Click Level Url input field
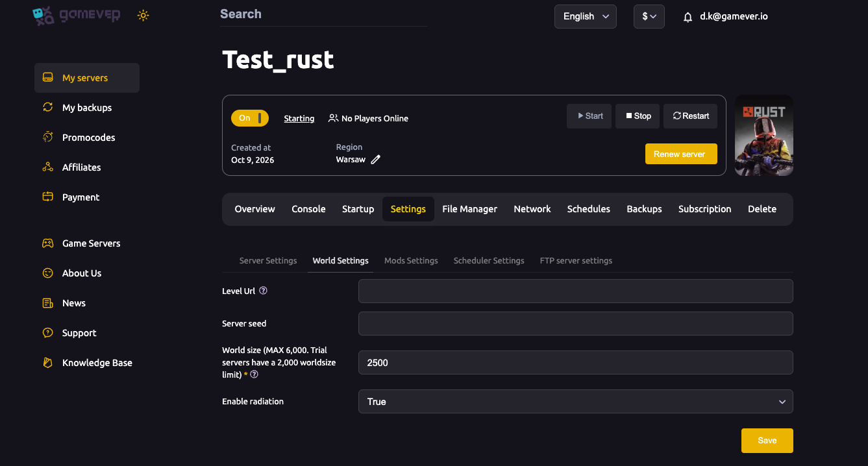The height and width of the screenshot is (466, 868). click(x=576, y=291)
